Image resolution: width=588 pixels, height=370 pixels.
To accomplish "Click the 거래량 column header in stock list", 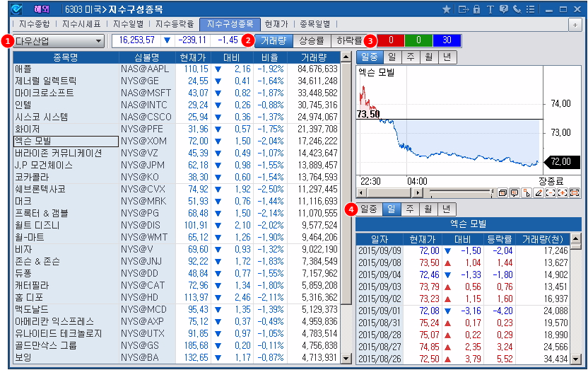I will (314, 57).
